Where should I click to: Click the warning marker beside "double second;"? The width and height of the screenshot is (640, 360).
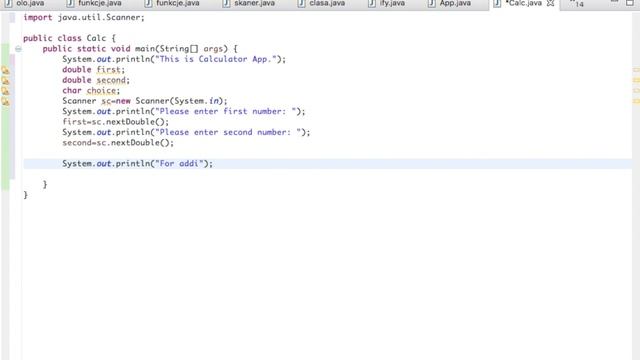[x=5, y=80]
